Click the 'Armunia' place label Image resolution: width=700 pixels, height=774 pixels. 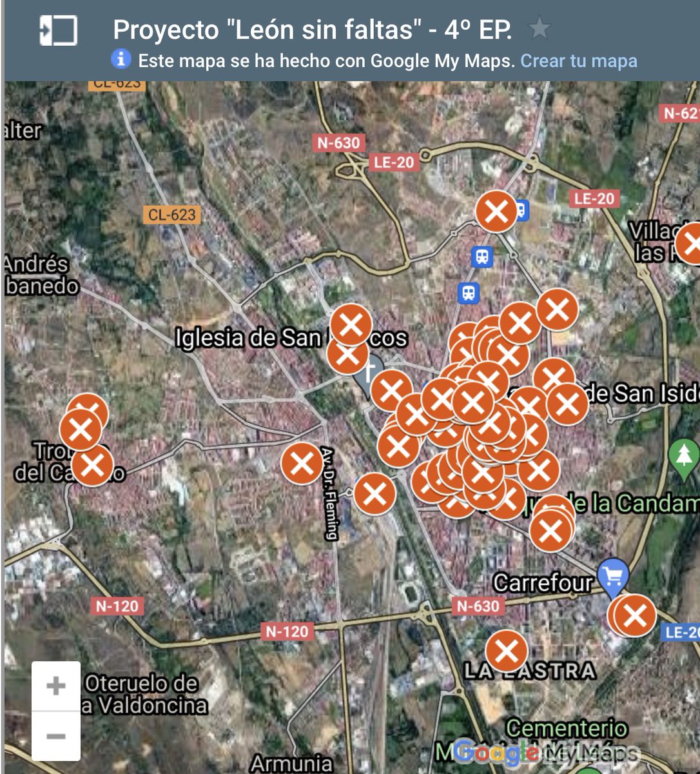coord(291,764)
